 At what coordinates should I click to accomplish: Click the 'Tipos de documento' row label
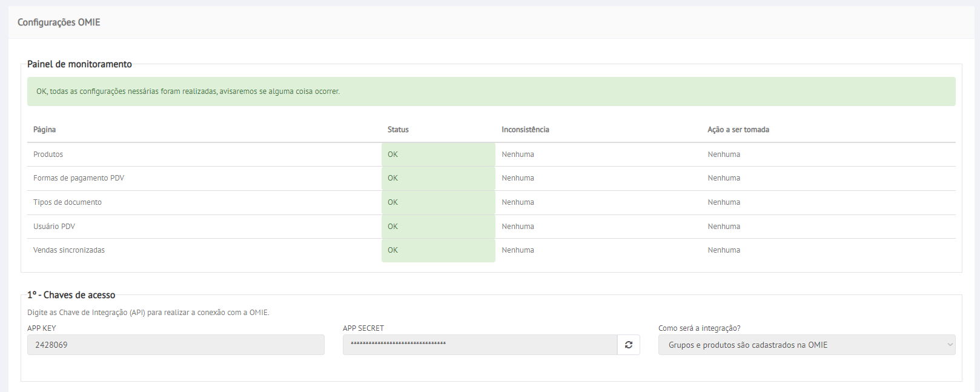click(67, 202)
